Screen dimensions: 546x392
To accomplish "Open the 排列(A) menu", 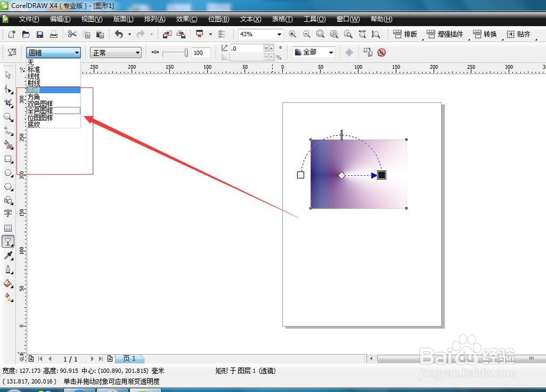I will [155, 19].
